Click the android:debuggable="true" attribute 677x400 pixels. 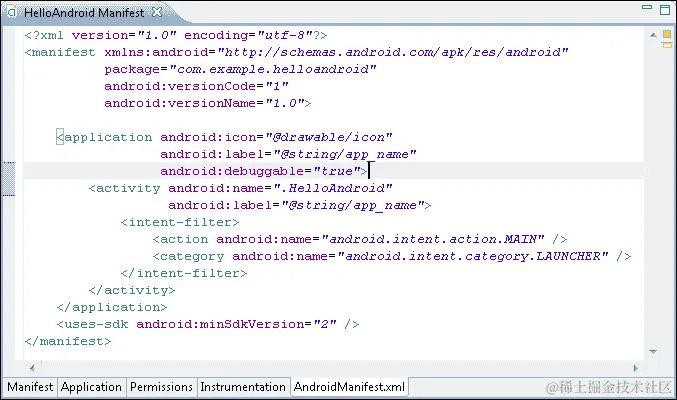(260, 171)
